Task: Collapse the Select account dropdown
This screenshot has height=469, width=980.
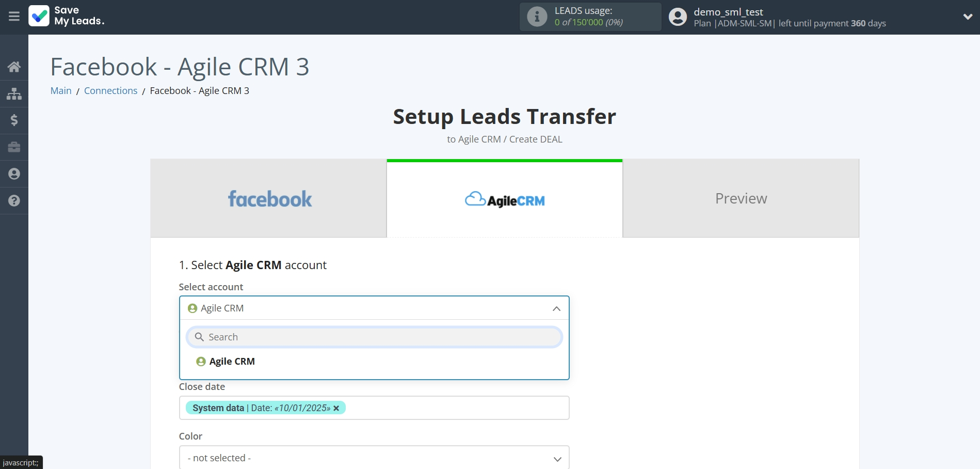Action: tap(556, 308)
